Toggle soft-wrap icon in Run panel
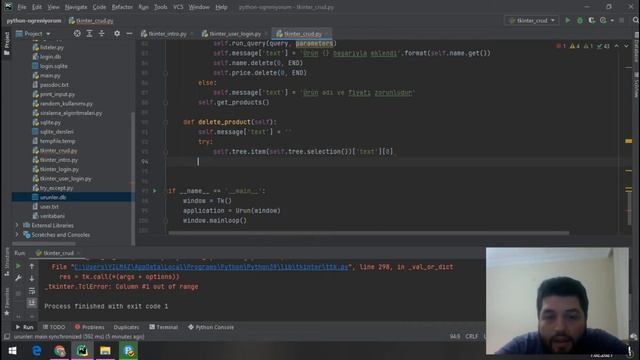Screen dimensions: 640x360 tap(31, 291)
